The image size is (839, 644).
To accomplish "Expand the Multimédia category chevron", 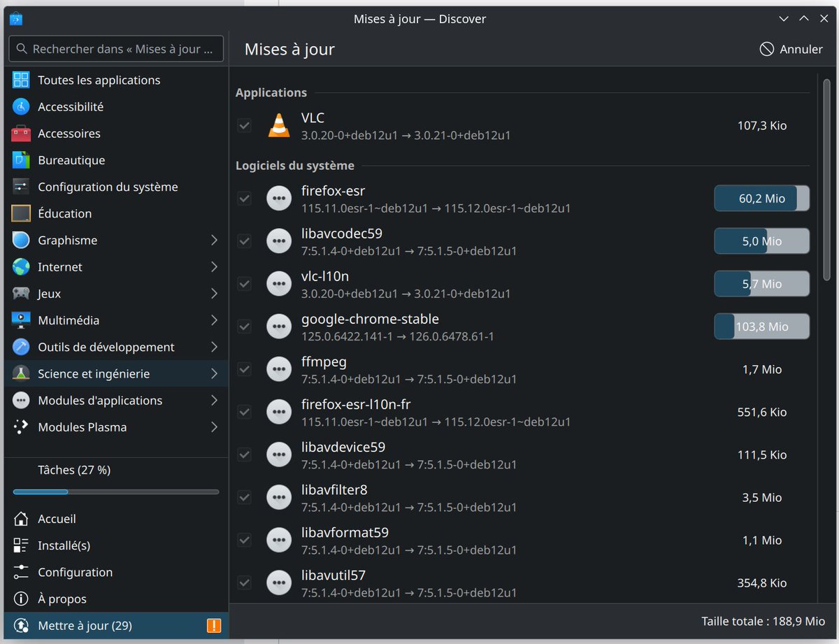I will point(214,320).
